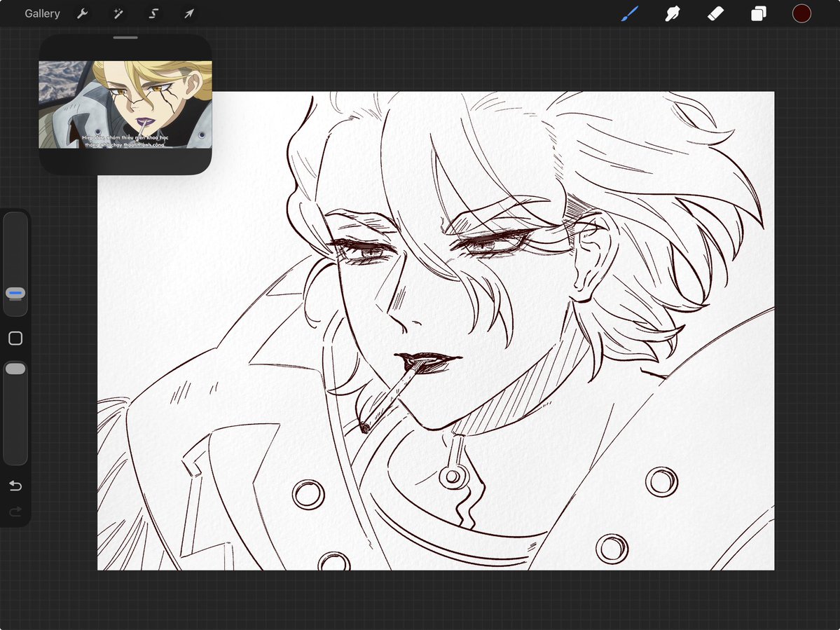Screen dimensions: 840x630
Task: Click the brush opacity slider handle
Action: pos(15,369)
